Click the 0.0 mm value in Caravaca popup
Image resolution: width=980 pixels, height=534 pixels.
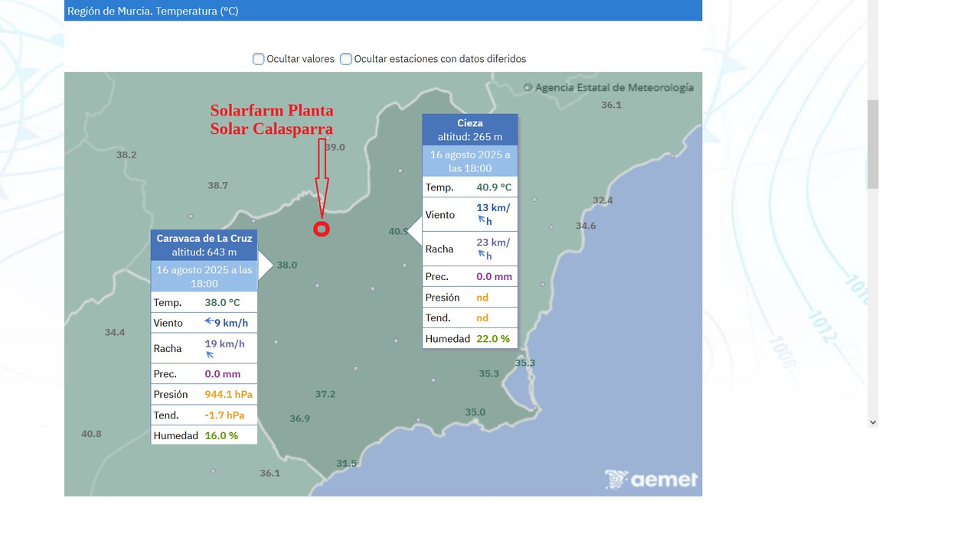(222, 374)
